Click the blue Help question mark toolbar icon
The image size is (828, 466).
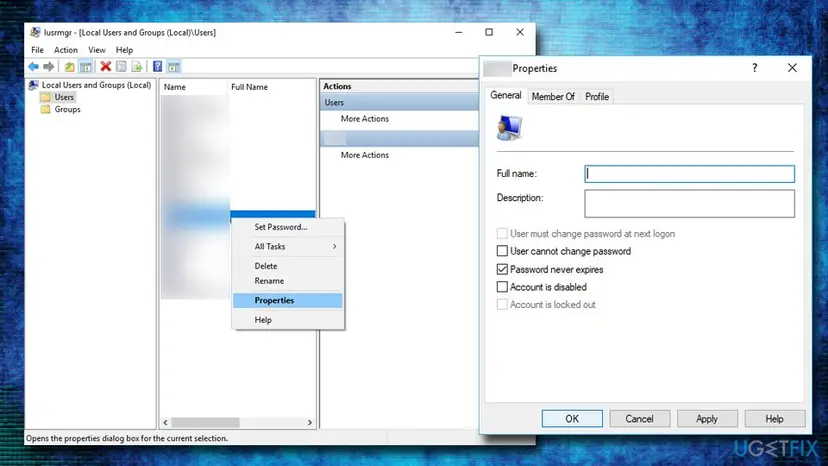coord(157,67)
